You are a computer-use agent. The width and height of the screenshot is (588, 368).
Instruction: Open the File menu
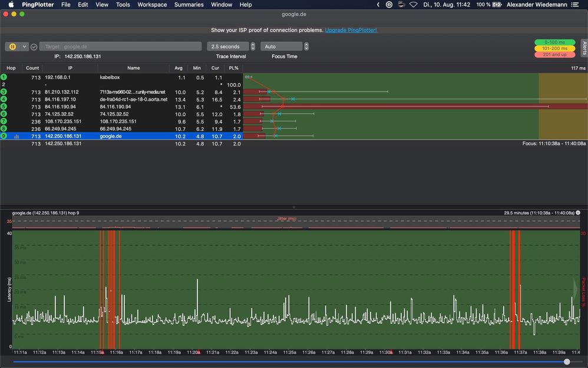(65, 5)
